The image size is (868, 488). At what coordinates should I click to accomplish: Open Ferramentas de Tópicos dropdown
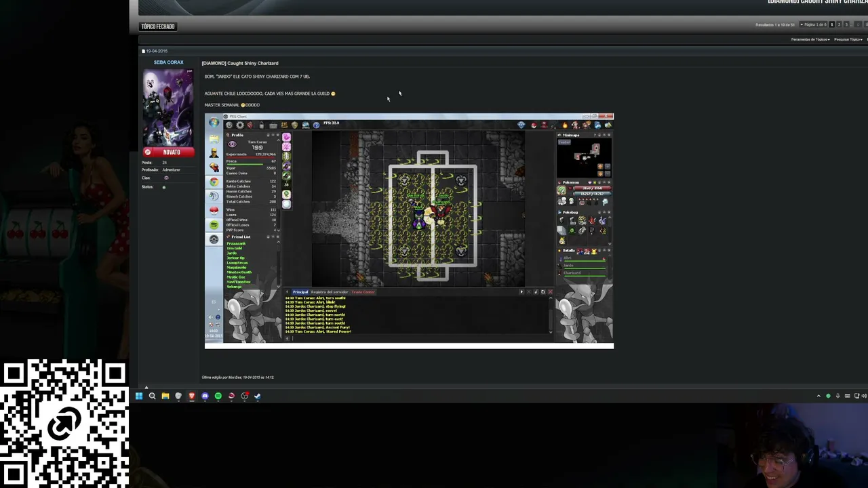pos(810,39)
